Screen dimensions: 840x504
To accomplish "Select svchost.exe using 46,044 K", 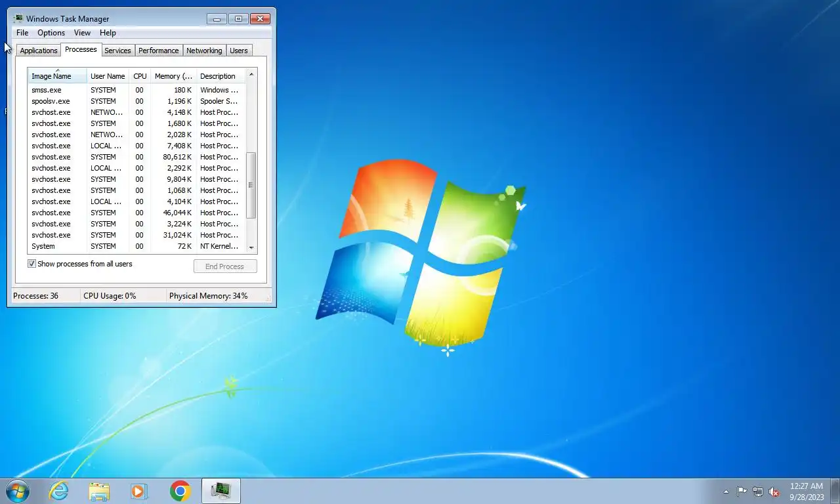I will click(136, 213).
